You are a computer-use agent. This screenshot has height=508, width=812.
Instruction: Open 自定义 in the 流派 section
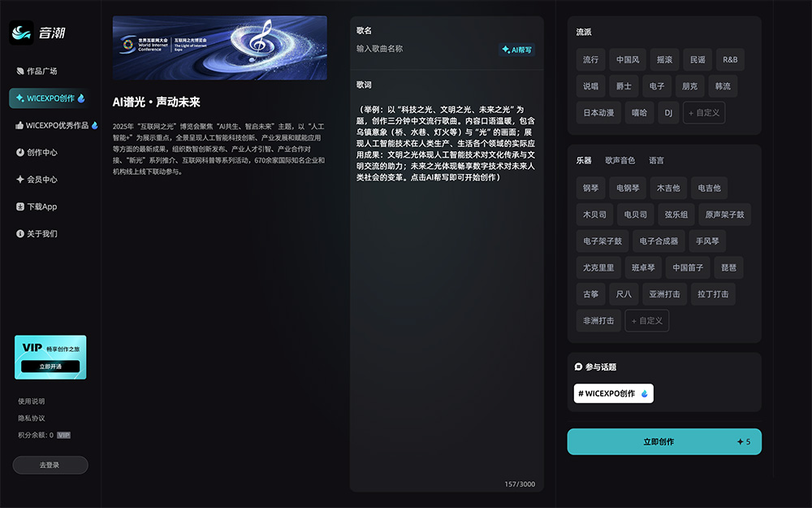pos(703,112)
